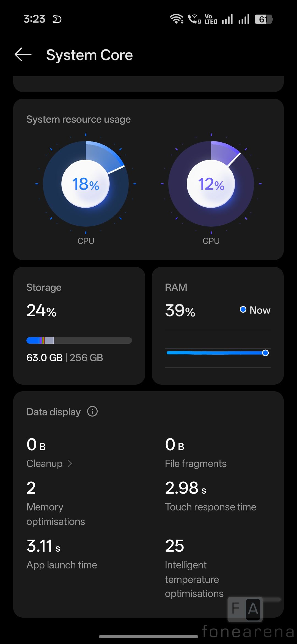Expand Cleanup chevron arrow
The width and height of the screenshot is (297, 644).
[x=70, y=463]
